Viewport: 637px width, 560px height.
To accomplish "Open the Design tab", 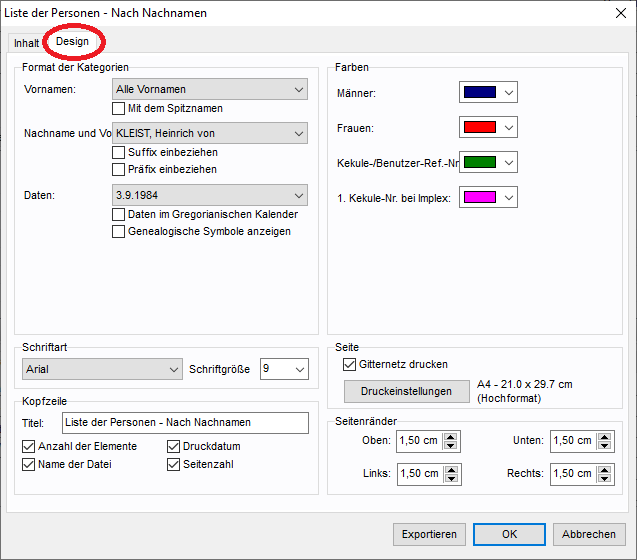I will [72, 42].
